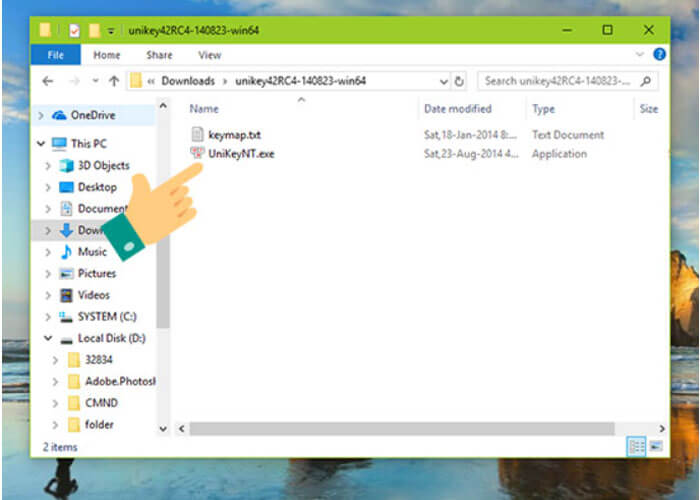The image size is (700, 500).
Task: Click the back arrow navigation icon
Action: click(x=49, y=81)
